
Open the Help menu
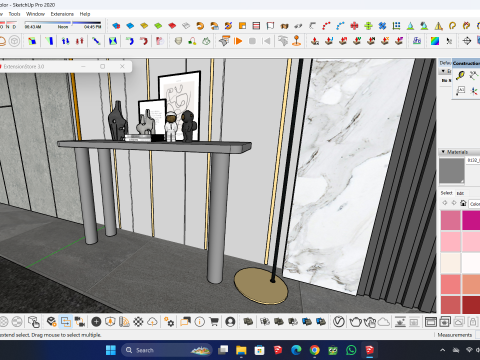[x=85, y=14]
